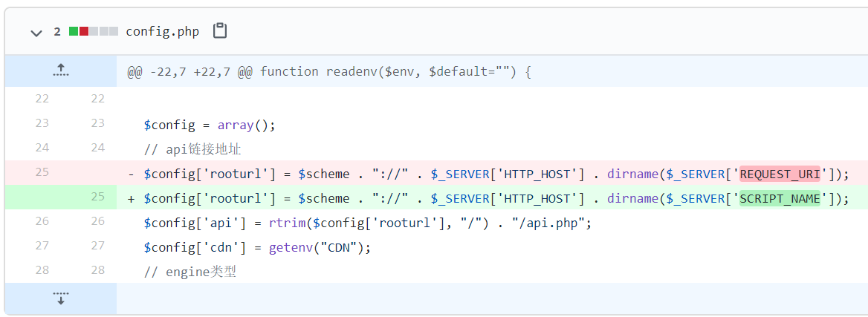Click the getenv("CDN") code line
868x317 pixels.
pyautogui.click(x=257, y=247)
